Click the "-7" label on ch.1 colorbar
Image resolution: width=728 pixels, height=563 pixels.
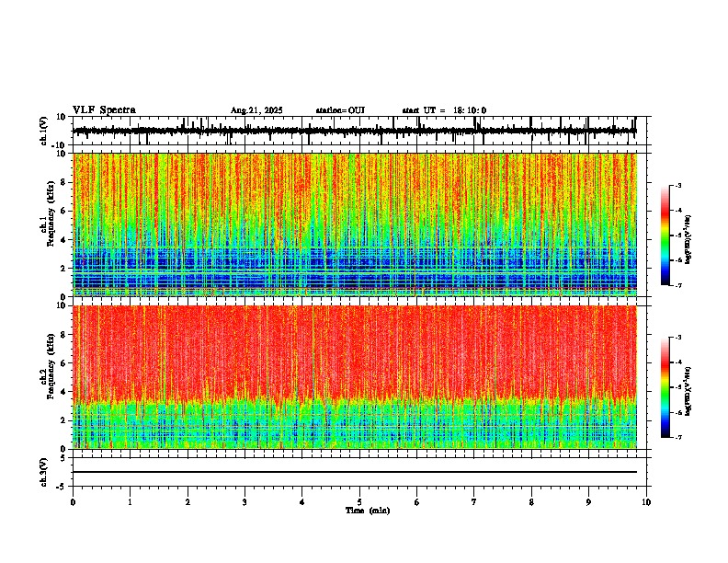click(x=678, y=285)
